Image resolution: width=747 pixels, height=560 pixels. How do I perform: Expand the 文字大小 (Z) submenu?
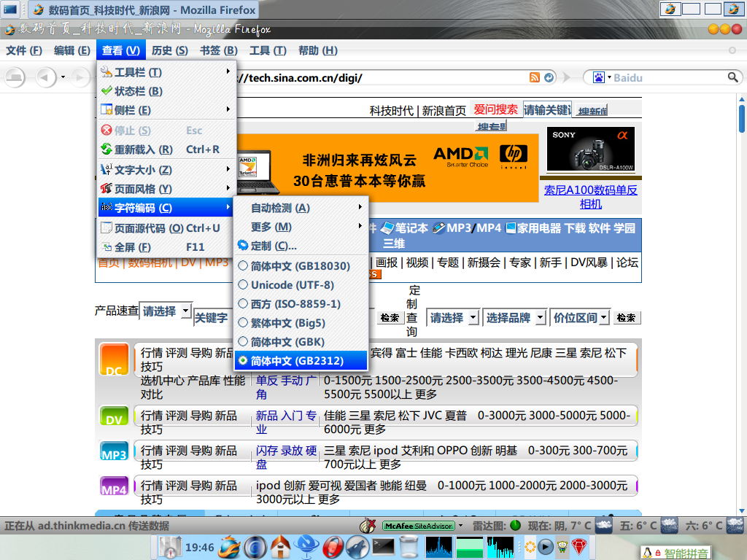coord(166,169)
